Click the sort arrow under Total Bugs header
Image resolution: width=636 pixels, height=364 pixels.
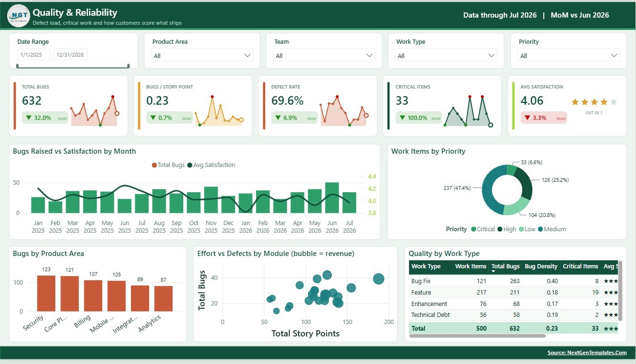pyautogui.click(x=494, y=272)
